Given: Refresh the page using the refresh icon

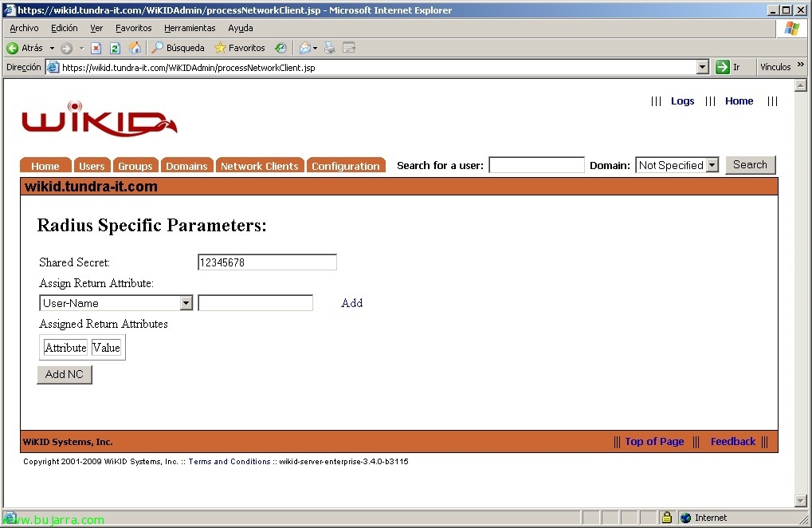Looking at the screenshot, I should 115,48.
